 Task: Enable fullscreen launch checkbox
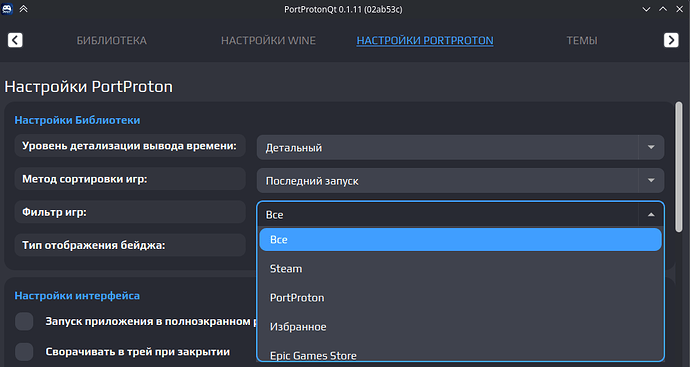(24, 321)
